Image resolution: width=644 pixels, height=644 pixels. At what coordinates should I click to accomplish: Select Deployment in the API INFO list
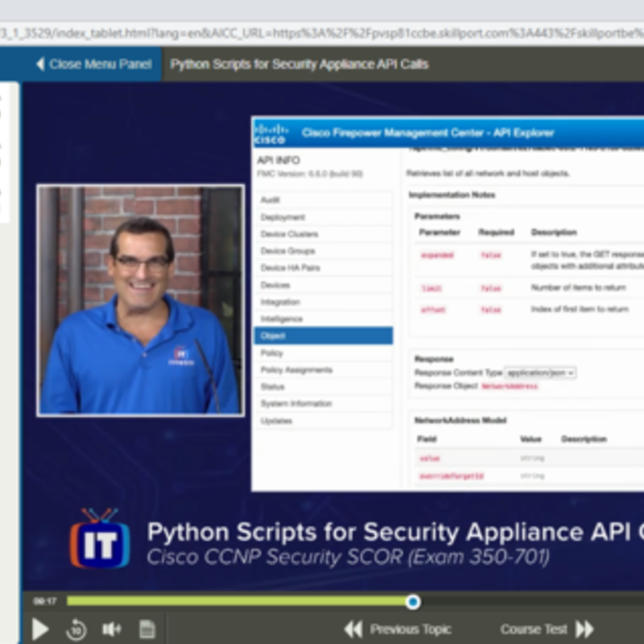324,217
